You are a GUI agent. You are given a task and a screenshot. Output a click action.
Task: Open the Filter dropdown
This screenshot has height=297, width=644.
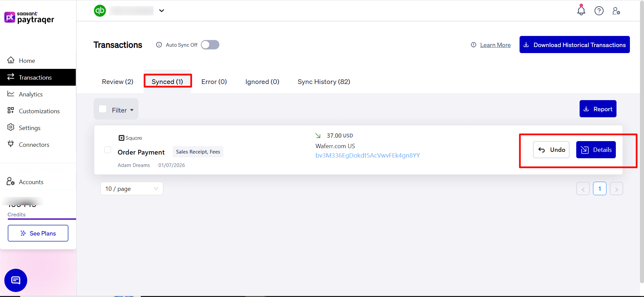click(123, 110)
